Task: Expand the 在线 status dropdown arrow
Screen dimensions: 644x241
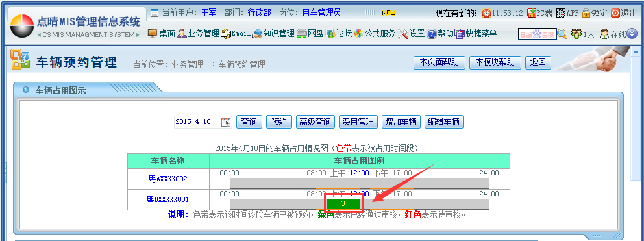Action: (x=632, y=34)
